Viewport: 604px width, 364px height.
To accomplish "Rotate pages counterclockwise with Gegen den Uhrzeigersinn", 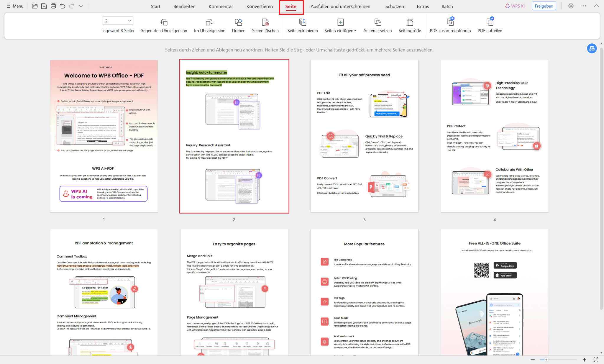I will pyautogui.click(x=164, y=25).
